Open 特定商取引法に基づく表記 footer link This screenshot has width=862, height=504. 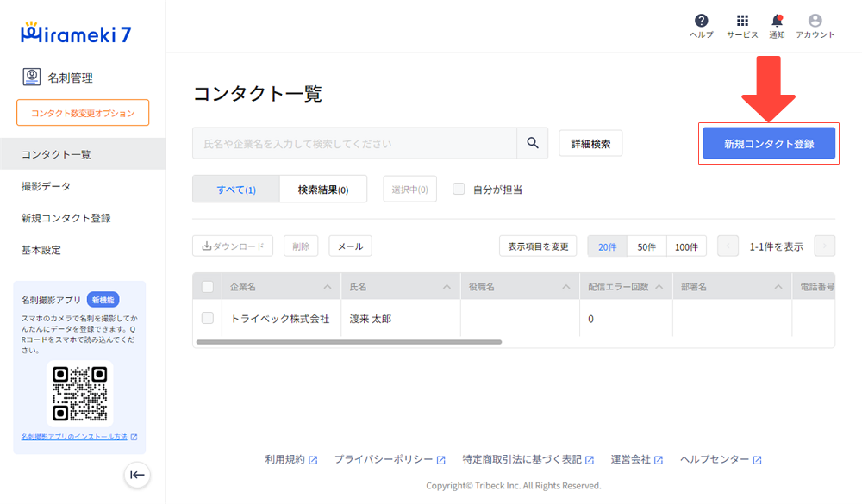coord(522,459)
